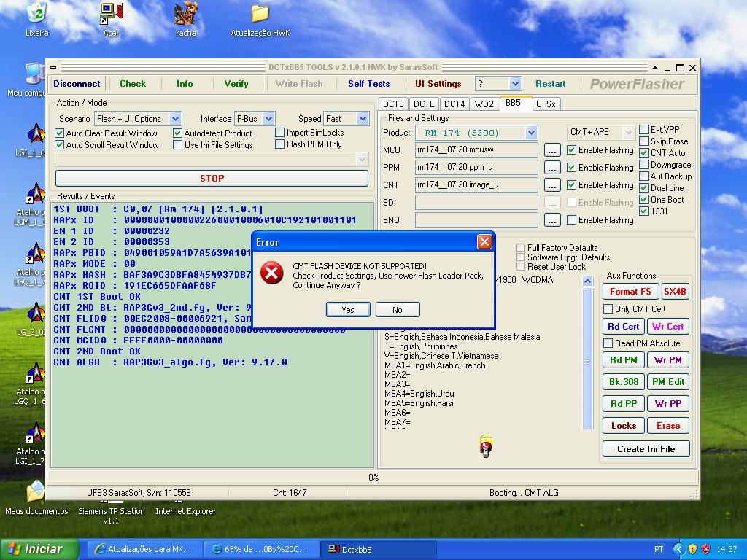Viewport: 747px width, 560px height.
Task: Click the Check button
Action: tap(133, 84)
